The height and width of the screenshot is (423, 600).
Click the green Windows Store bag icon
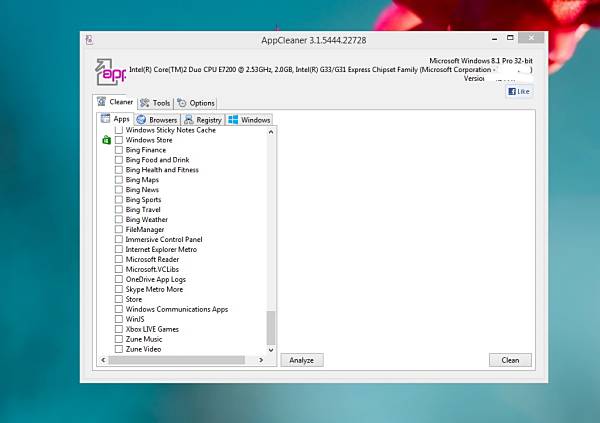106,140
